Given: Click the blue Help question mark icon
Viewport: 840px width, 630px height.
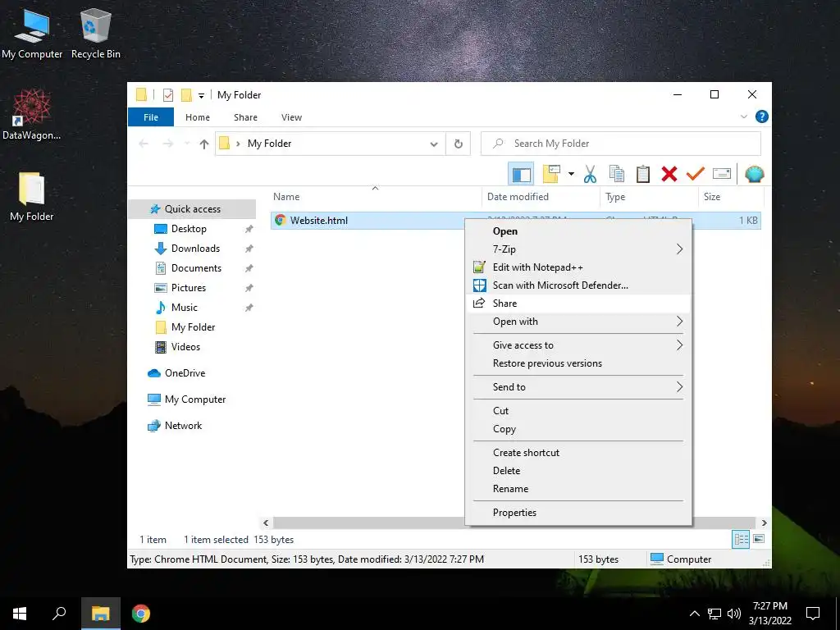Looking at the screenshot, I should (761, 116).
